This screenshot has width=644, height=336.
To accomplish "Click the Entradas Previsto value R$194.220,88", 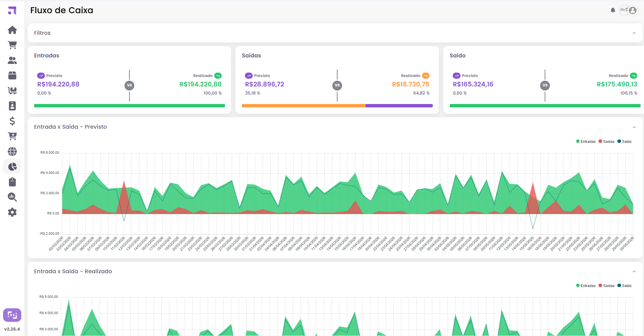I will coord(58,84).
